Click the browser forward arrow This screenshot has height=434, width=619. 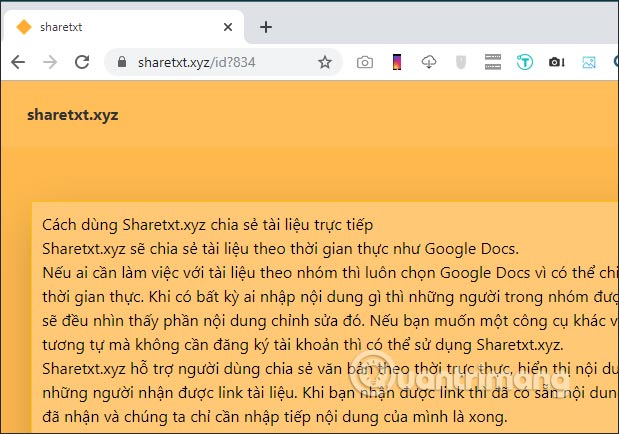coord(50,62)
